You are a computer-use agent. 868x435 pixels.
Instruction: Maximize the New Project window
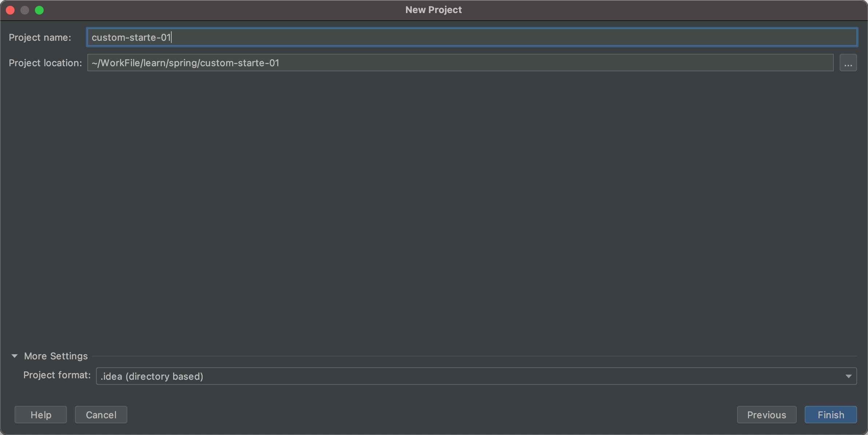pos(39,10)
